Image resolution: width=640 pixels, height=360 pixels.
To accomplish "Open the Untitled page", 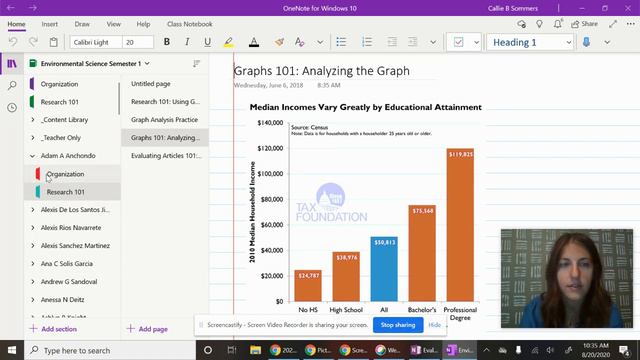I will [x=165, y=84].
